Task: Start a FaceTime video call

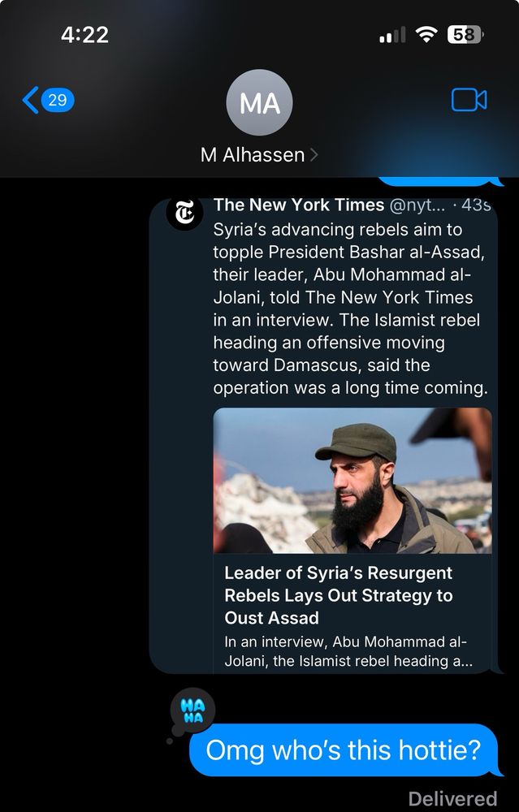Action: (x=469, y=100)
